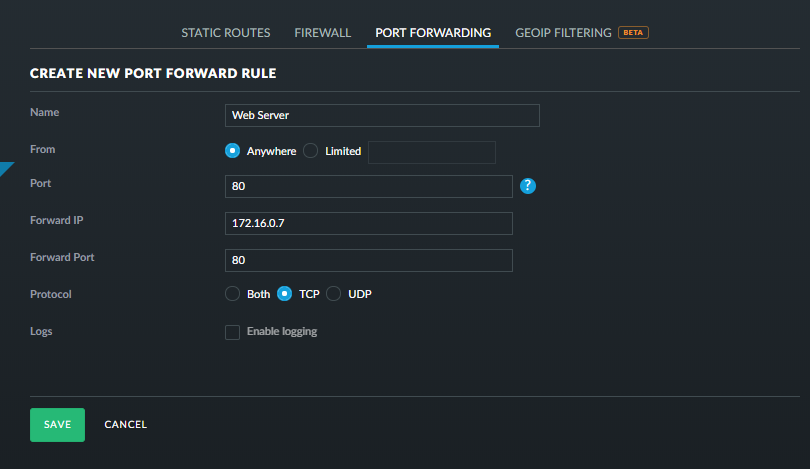Switch to the Firewall tab

(322, 33)
